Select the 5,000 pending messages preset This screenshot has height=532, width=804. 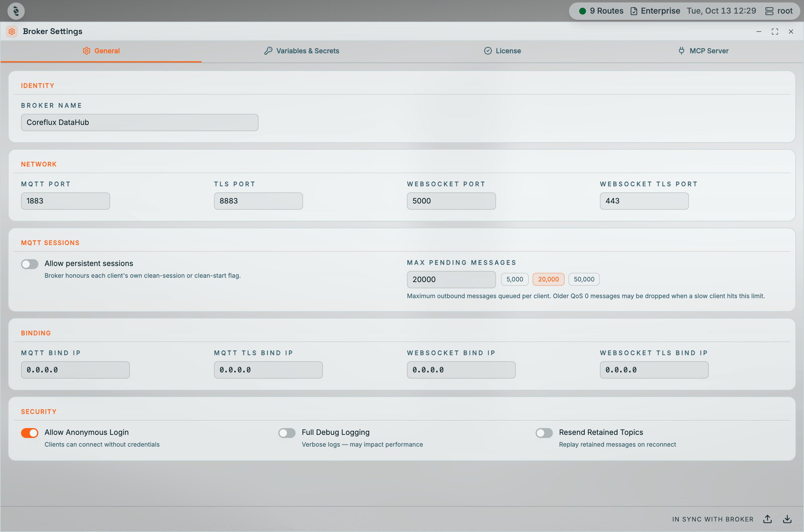coord(515,279)
